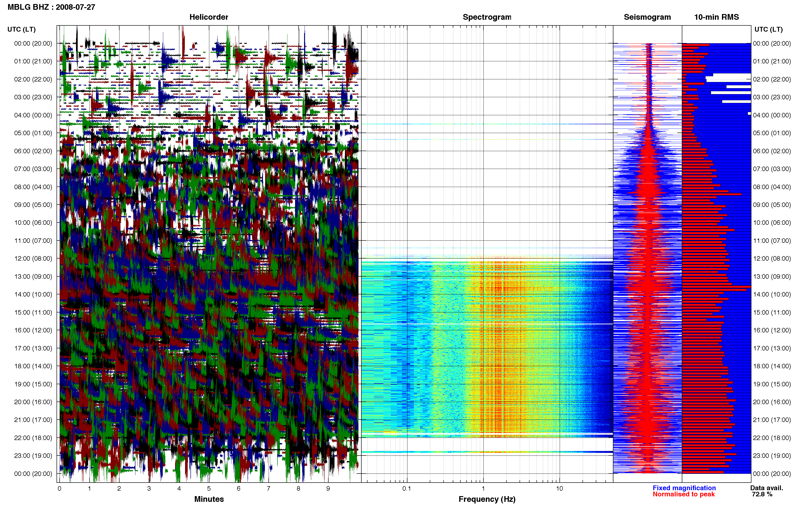
Task: Click left time label '19:00 (15:00)'
Action: [x=33, y=384]
